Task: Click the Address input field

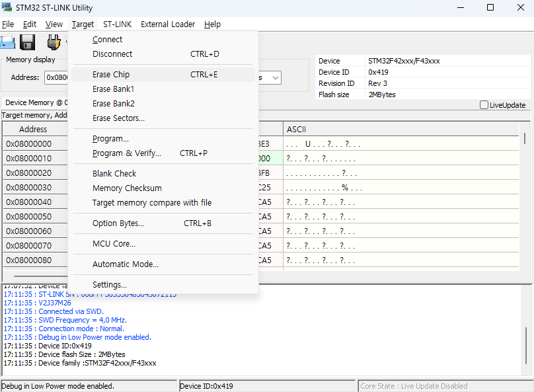Action: 56,77
